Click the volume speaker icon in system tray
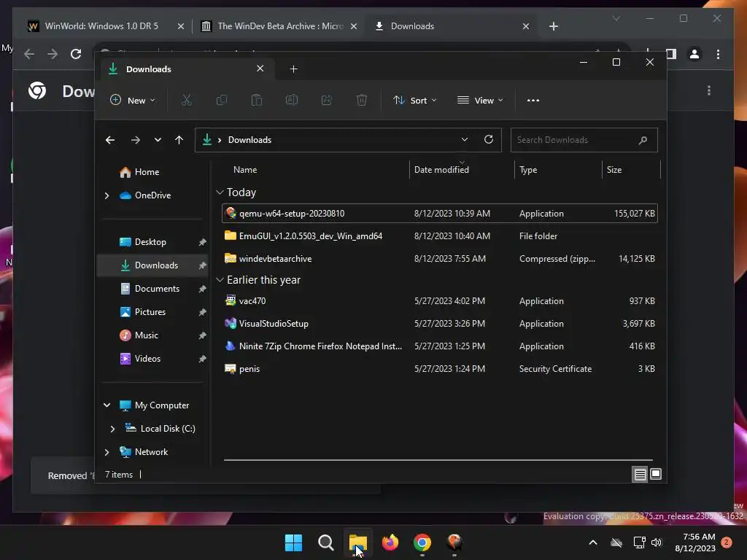 pyautogui.click(x=657, y=542)
